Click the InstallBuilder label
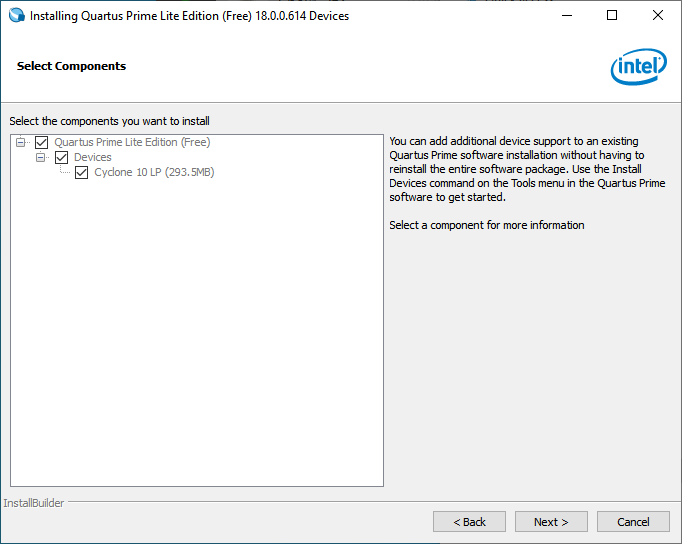The height and width of the screenshot is (544, 682). click(x=34, y=503)
